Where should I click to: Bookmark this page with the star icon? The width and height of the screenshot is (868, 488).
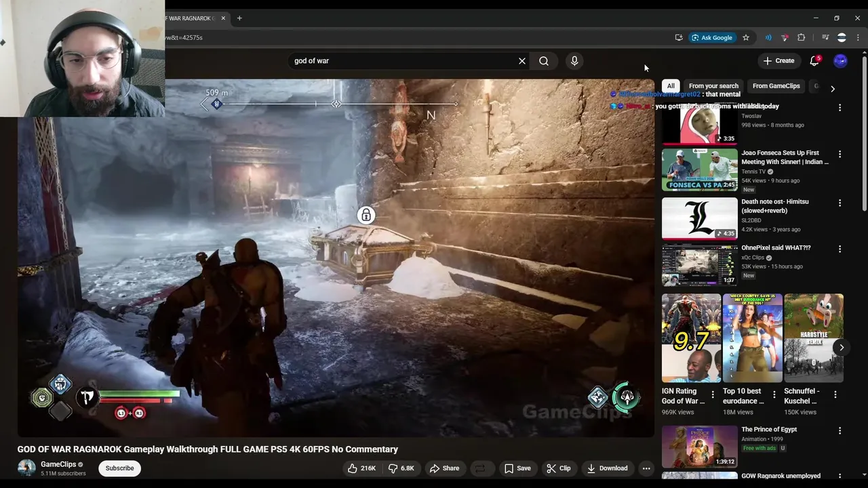coord(746,37)
